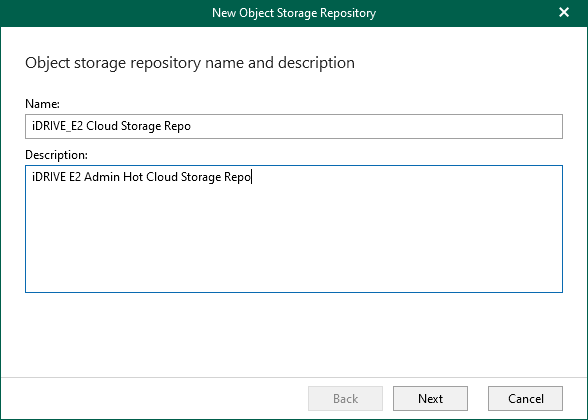Viewport: 588px width, 420px height.
Task: Click the 'Name:' label
Action: [x=42, y=104]
